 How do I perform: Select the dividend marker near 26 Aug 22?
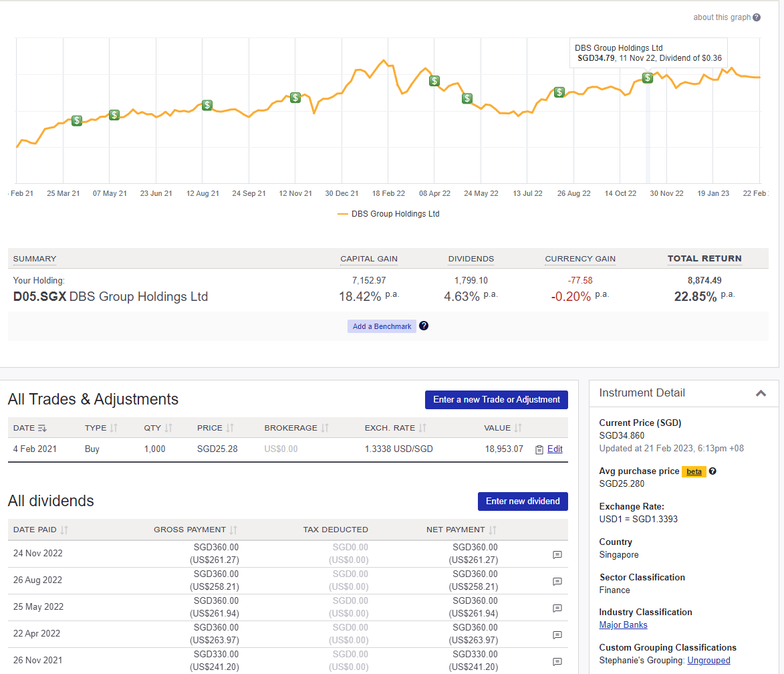coord(559,92)
